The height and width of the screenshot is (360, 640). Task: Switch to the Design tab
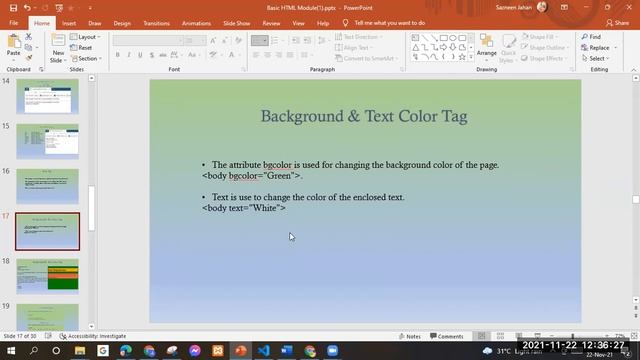(x=122, y=23)
